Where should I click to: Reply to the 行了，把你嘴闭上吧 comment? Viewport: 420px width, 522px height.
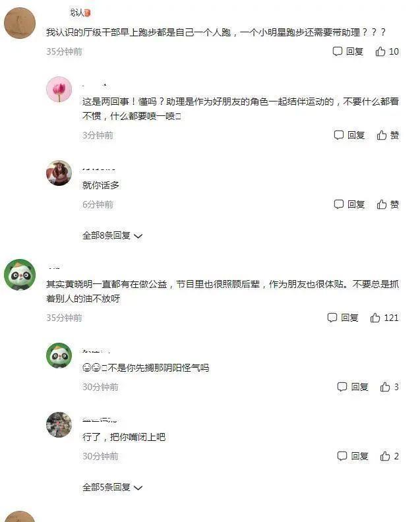[x=352, y=456]
